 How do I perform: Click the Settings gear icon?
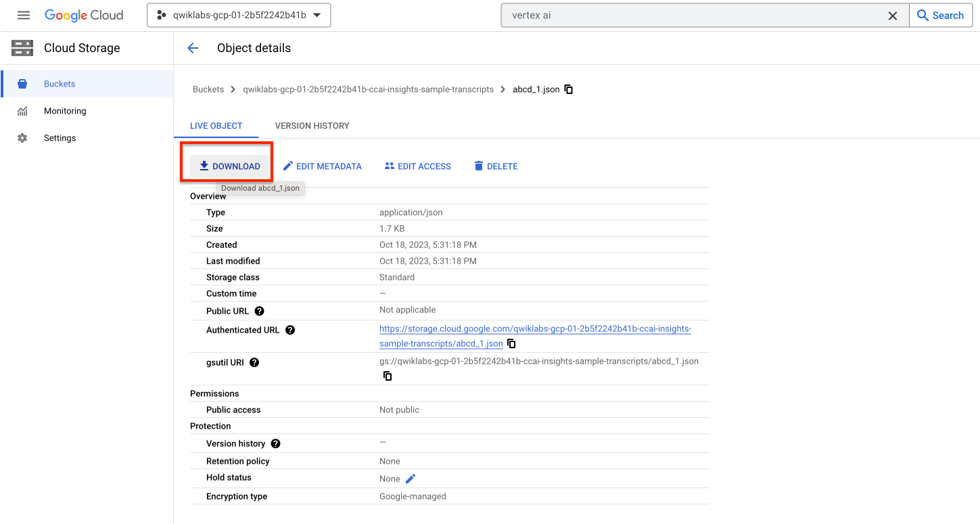pos(22,138)
